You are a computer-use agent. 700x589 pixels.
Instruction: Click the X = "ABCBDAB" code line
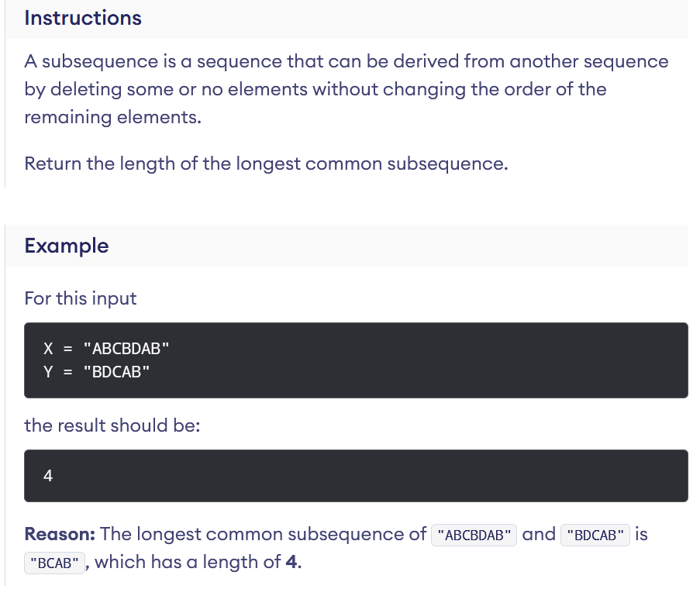tap(106, 348)
